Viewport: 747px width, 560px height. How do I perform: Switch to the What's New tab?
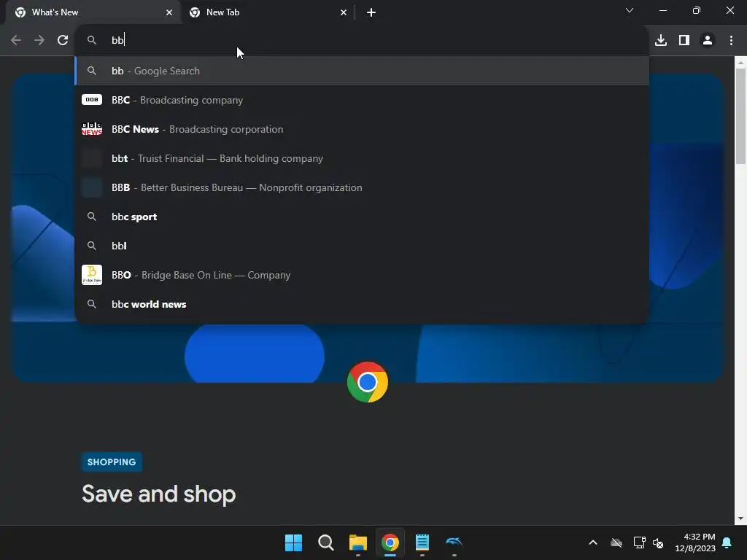coord(93,12)
